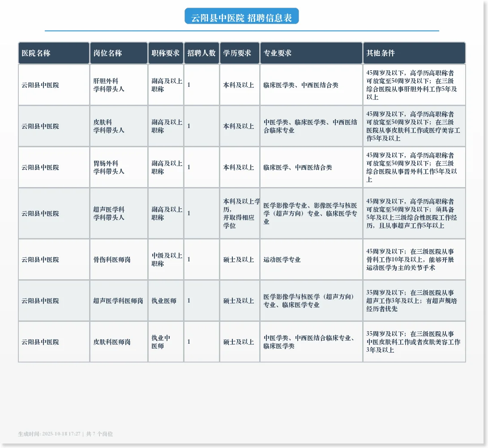This screenshot has height=448, width=488.
Task: Click 中医学类、临床医学类、中西医结合临床专业 cell
Action: (x=311, y=126)
